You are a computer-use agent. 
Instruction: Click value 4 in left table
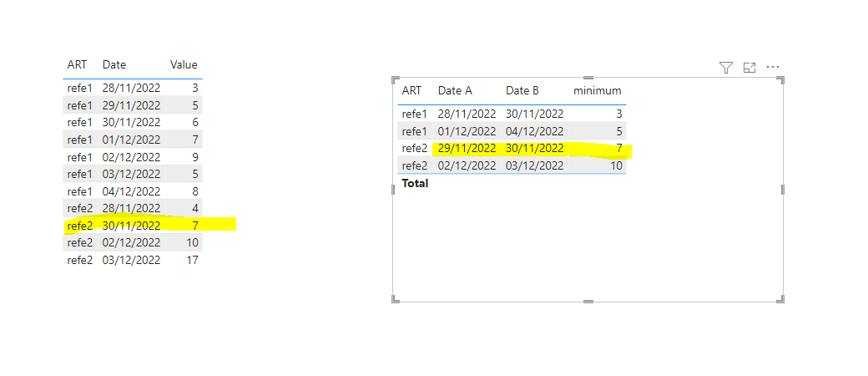(194, 208)
